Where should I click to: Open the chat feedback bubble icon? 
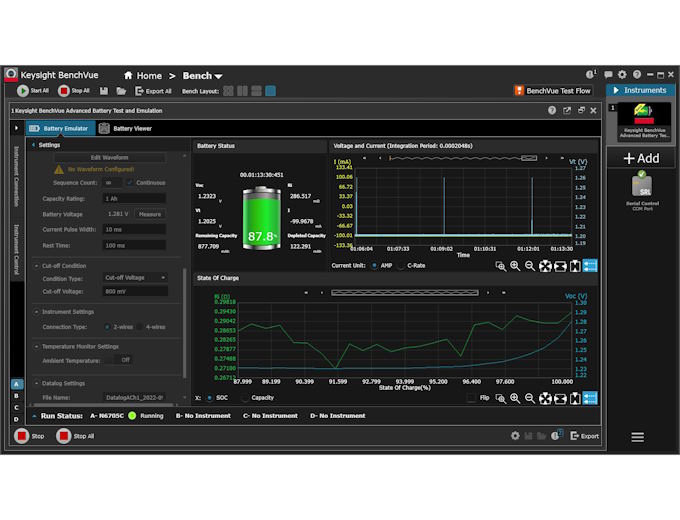[608, 75]
